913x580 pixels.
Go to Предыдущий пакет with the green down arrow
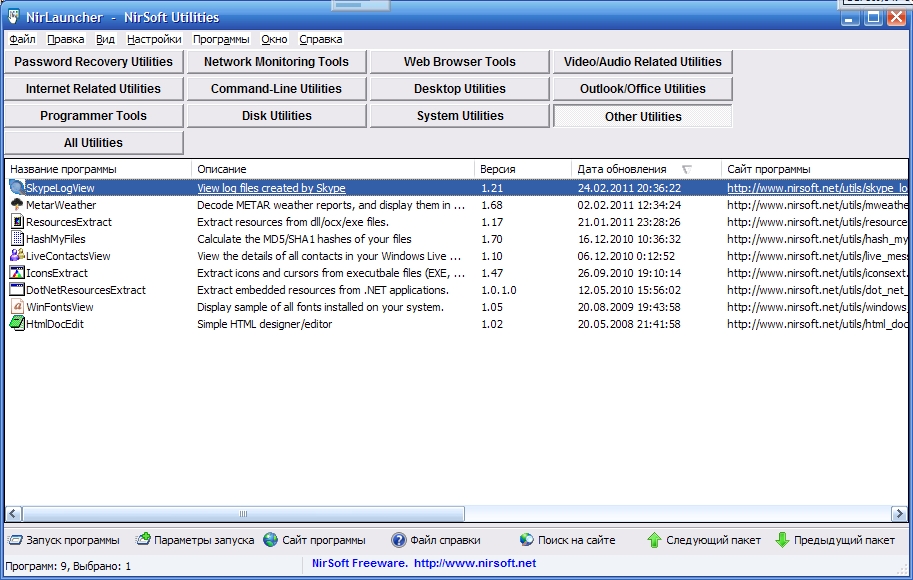(835, 540)
